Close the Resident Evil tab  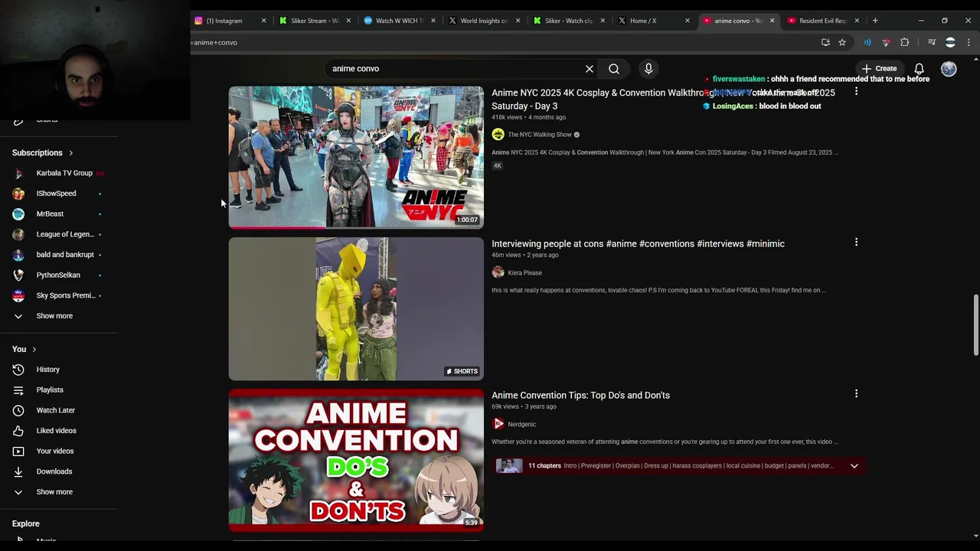(x=857, y=21)
